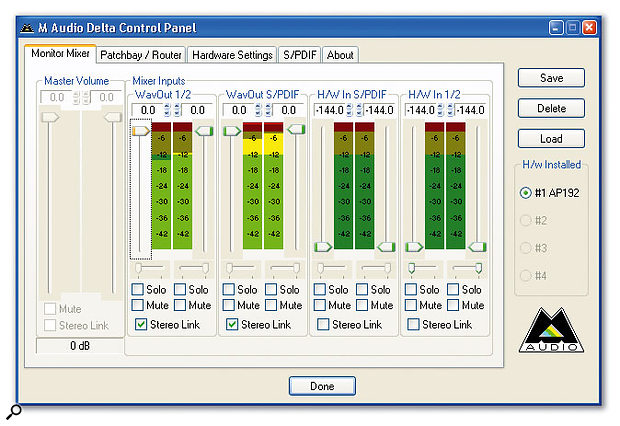Switch to the Patchbay / Router tab
The height and width of the screenshot is (426, 620).
141,55
